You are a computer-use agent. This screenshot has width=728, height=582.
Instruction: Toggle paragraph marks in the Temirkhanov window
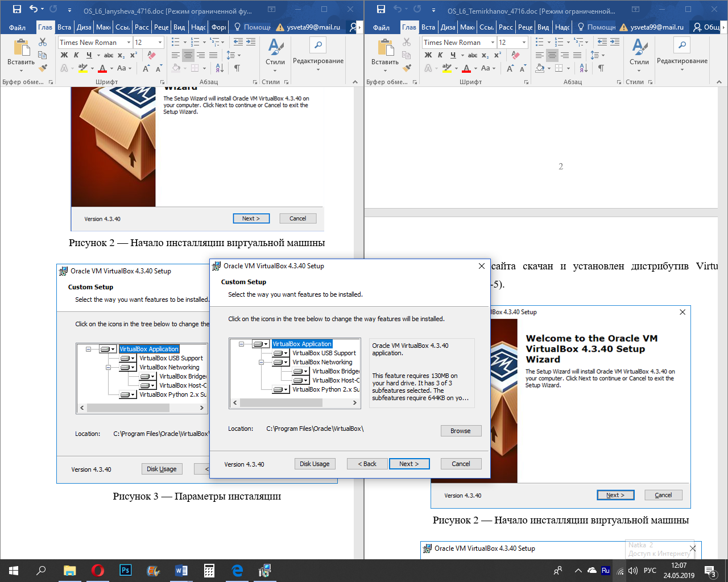(x=601, y=68)
